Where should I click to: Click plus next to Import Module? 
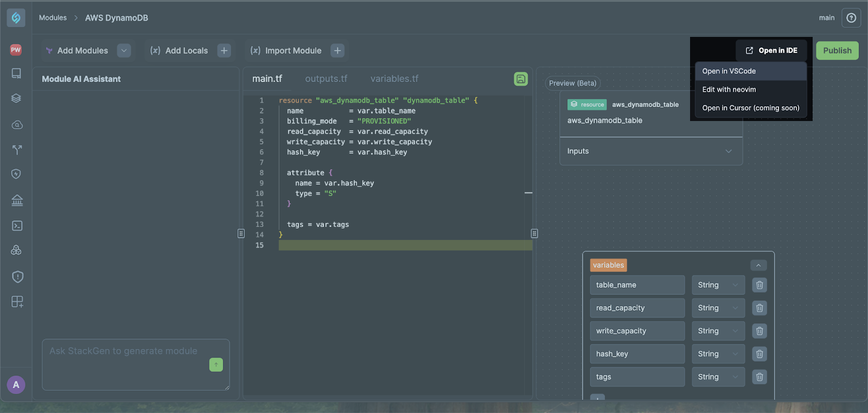click(x=337, y=50)
